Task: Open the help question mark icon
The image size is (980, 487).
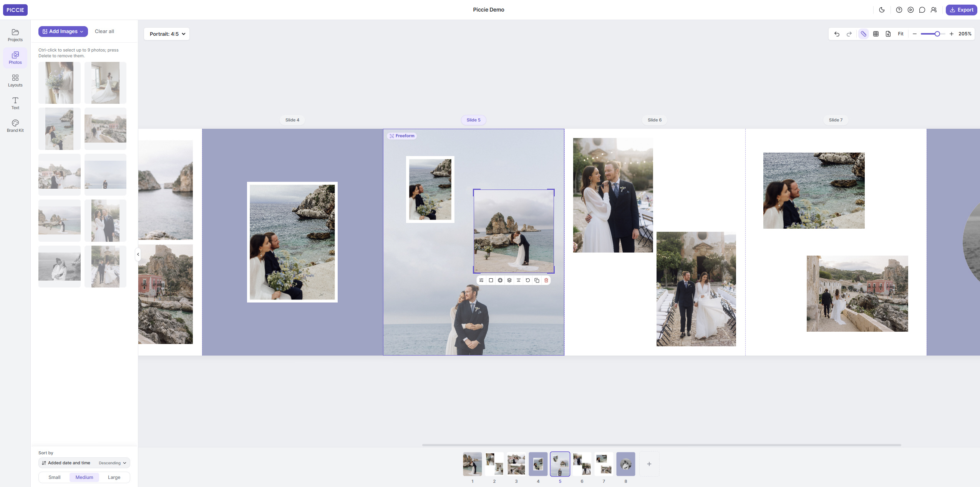Action: point(899,10)
